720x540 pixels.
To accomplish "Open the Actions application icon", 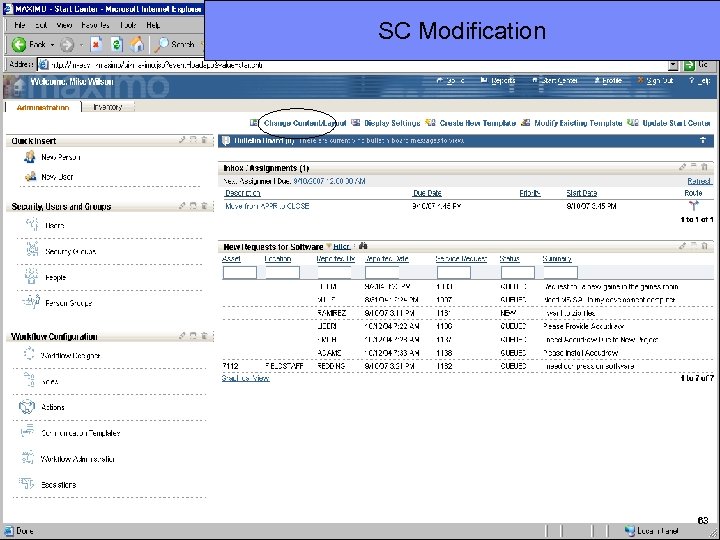I will [x=27, y=406].
